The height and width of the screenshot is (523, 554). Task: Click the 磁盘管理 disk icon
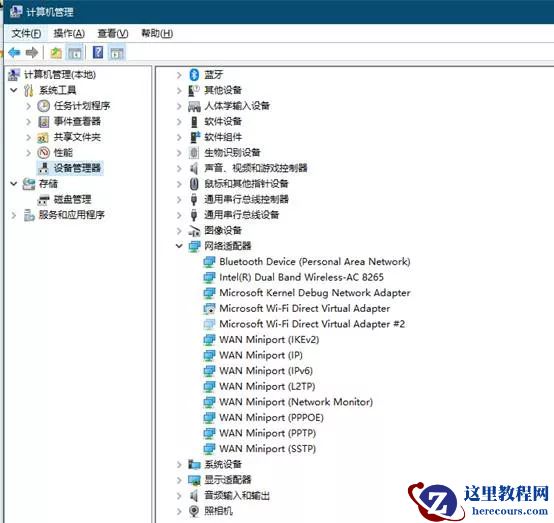[43, 200]
